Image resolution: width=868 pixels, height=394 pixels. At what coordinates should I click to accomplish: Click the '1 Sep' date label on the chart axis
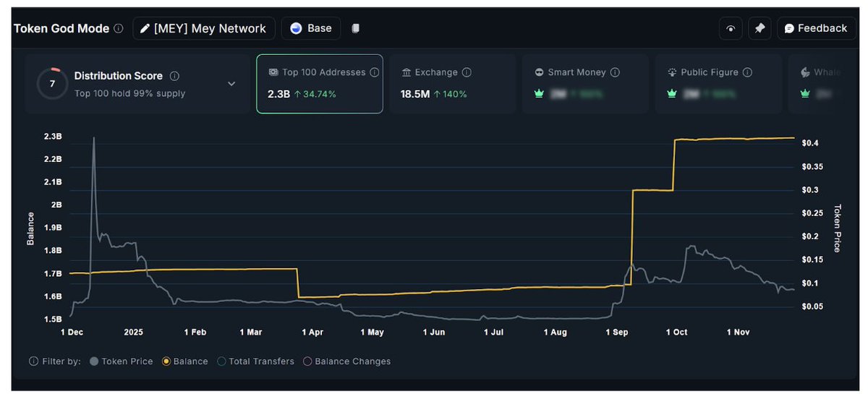click(616, 333)
